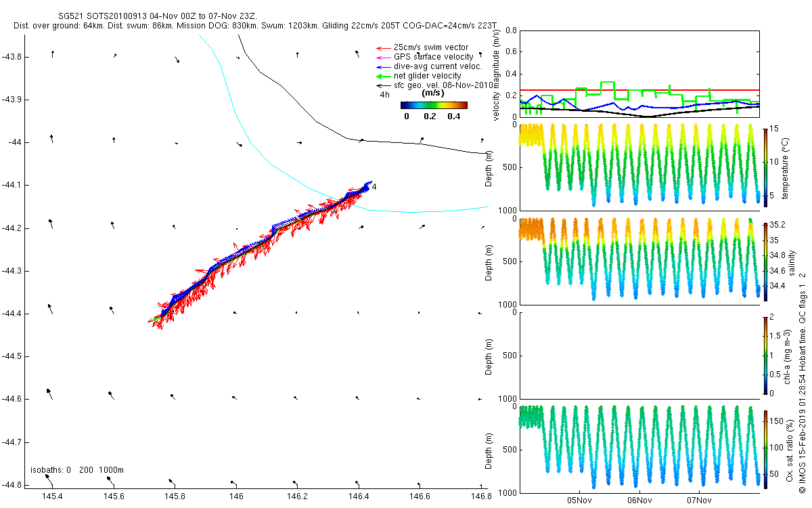Click the blue dive-avg current legend arrow
812x508 pixels.
[383, 67]
